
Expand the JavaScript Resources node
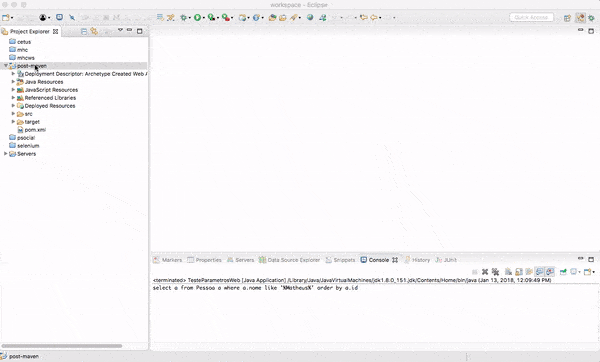click(x=13, y=90)
